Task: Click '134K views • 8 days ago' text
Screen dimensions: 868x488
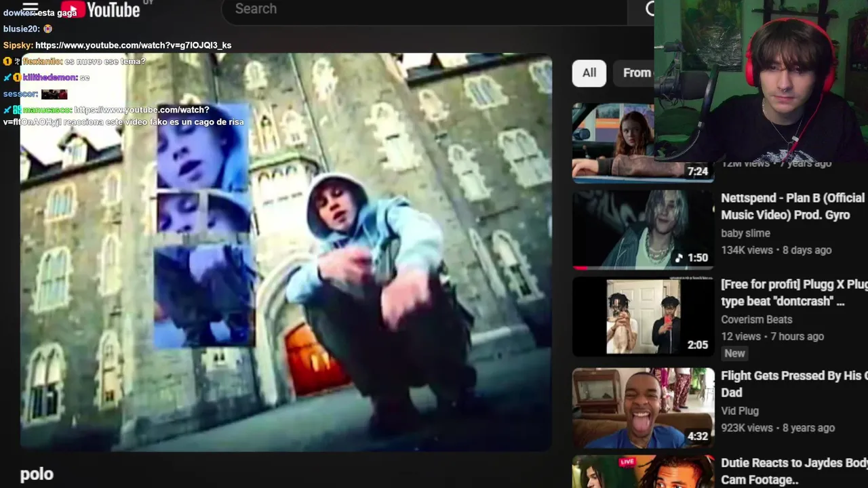Action: [776, 250]
